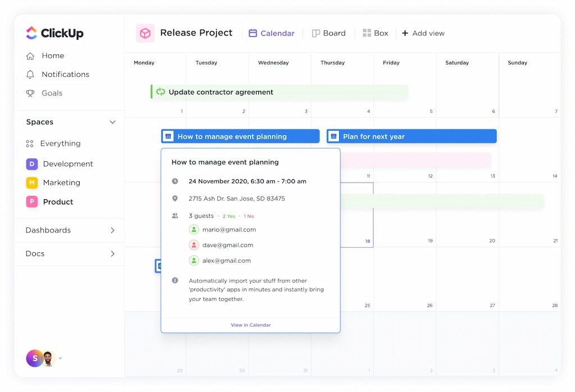
Task: Collapse the Spaces section
Action: tap(112, 122)
